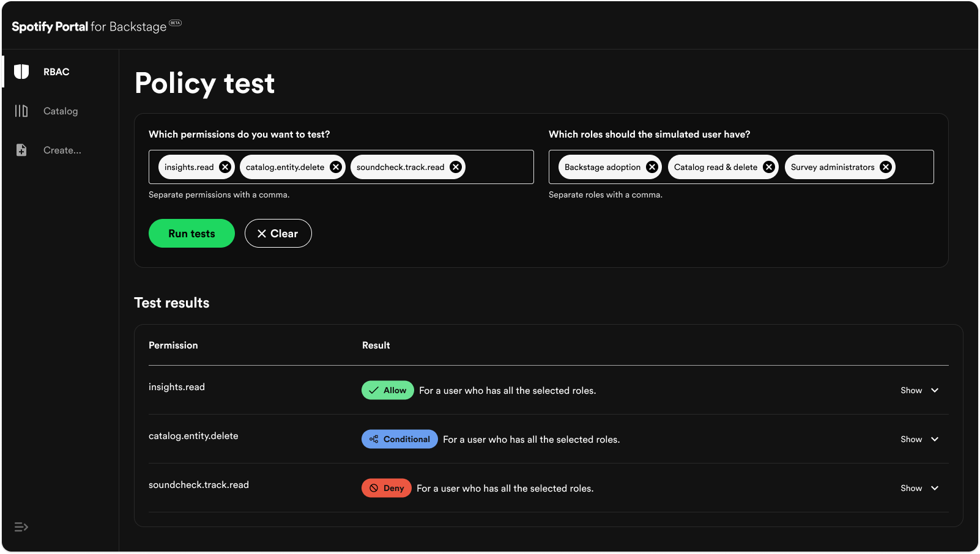Expand details for the insights.read result
The image size is (980, 554).
click(919, 390)
